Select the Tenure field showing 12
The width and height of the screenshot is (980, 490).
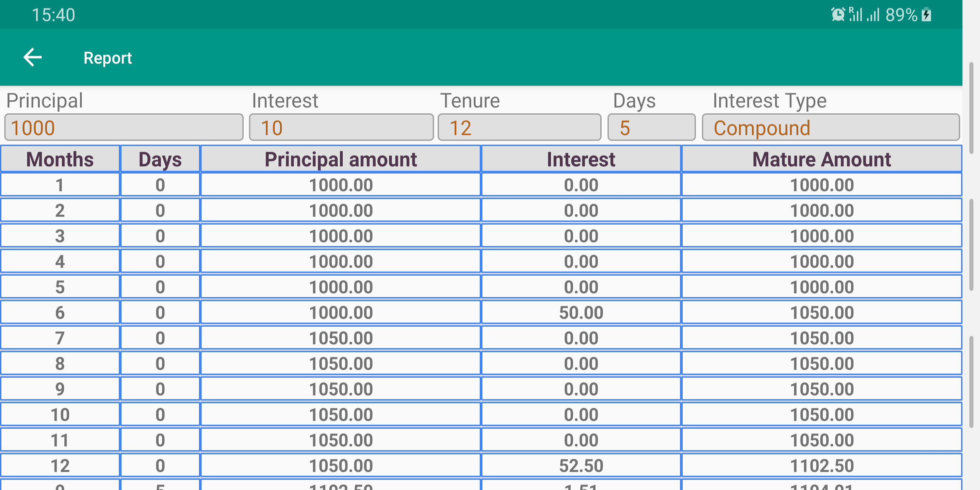coord(519,128)
